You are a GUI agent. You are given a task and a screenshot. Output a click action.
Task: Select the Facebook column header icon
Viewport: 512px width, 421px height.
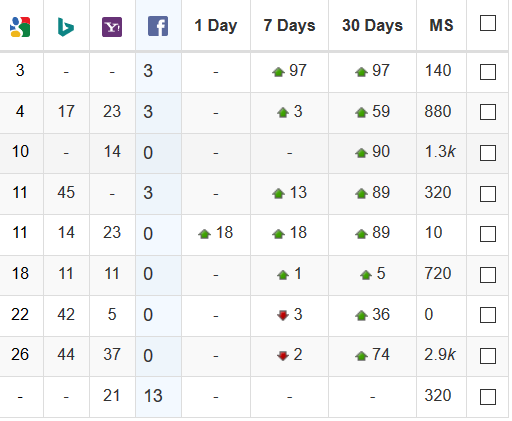(x=158, y=26)
